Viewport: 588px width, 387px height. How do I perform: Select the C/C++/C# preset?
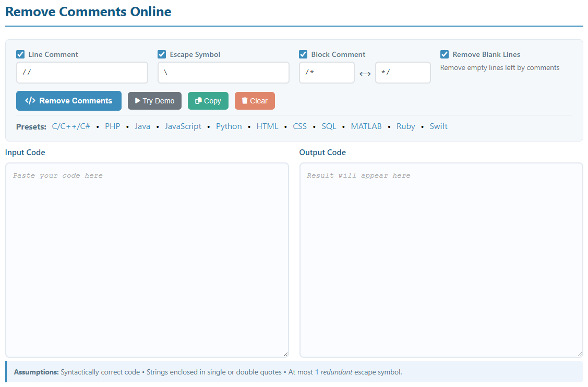(x=71, y=126)
